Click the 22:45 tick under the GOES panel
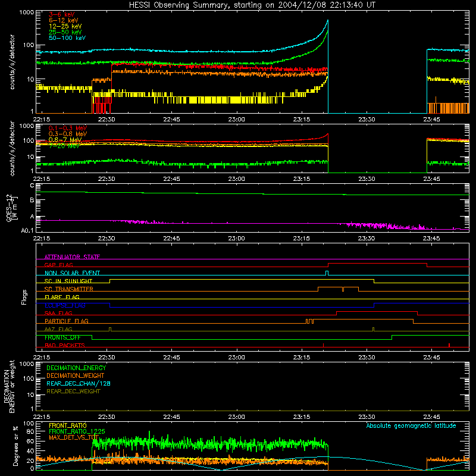The image size is (476, 476). pos(171,239)
